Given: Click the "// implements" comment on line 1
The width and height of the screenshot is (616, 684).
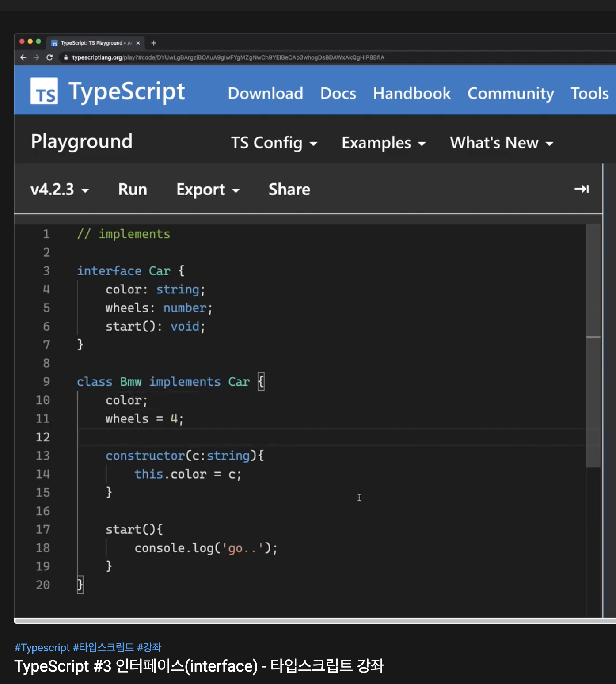Looking at the screenshot, I should point(123,234).
